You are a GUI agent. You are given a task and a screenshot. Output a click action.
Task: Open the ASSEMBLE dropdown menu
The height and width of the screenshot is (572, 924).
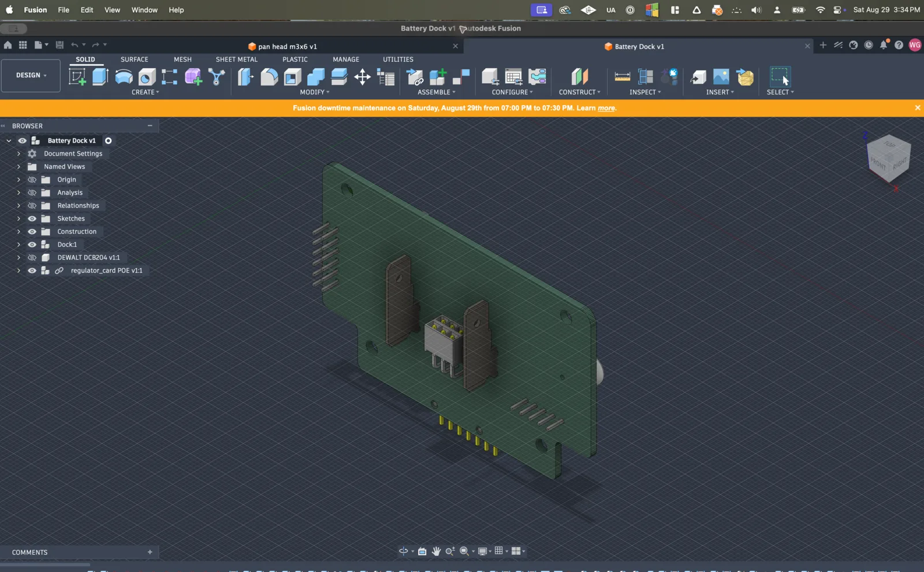437,92
